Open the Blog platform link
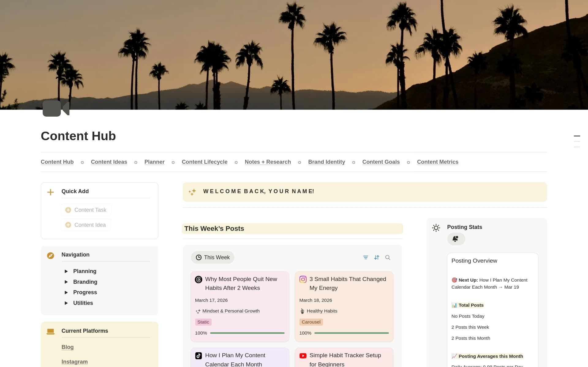The height and width of the screenshot is (367, 588). [x=67, y=347]
